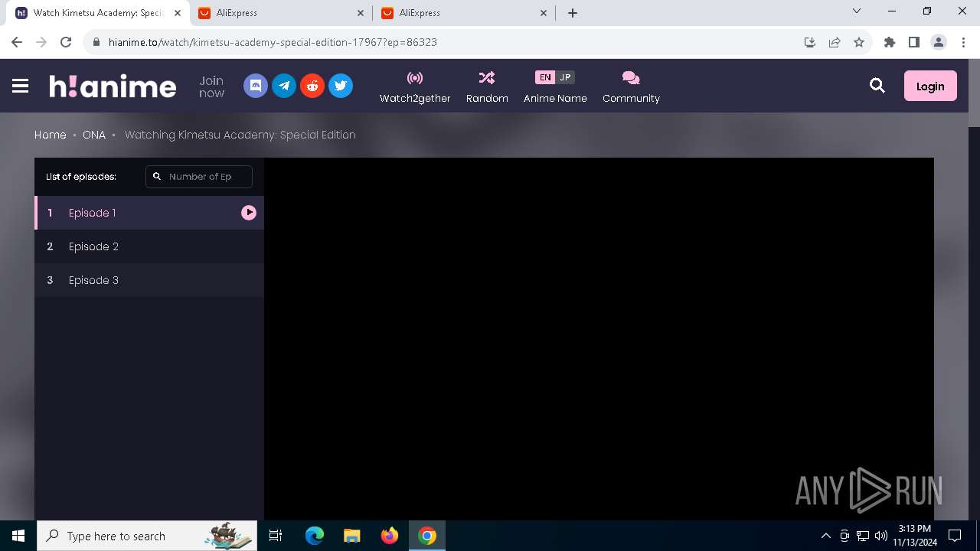Go back in browser history
Image resolution: width=980 pixels, height=551 pixels.
coord(17,42)
